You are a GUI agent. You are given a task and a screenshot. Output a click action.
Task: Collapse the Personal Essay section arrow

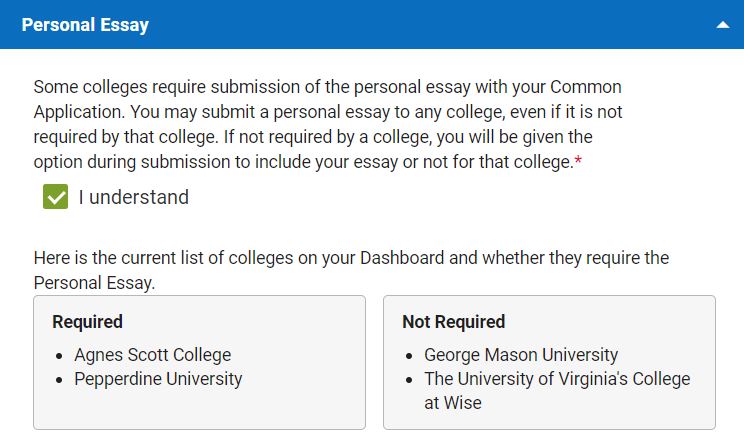pos(723,26)
